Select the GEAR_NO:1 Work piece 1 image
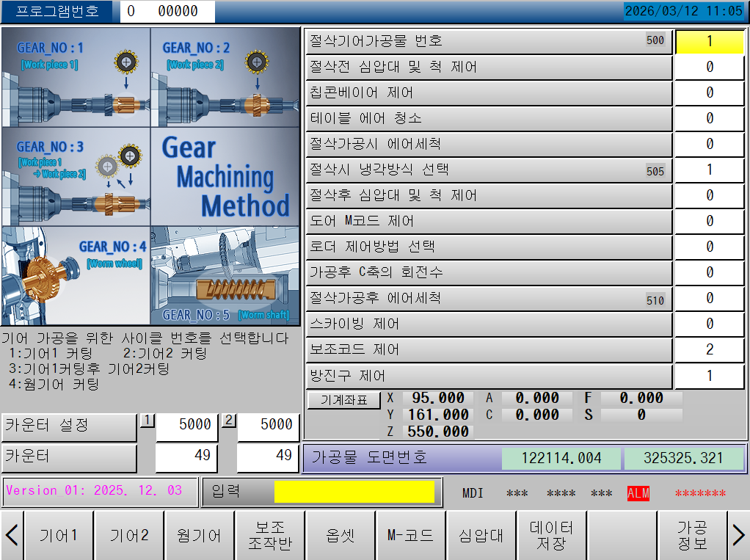This screenshot has width=750, height=560. click(x=76, y=77)
